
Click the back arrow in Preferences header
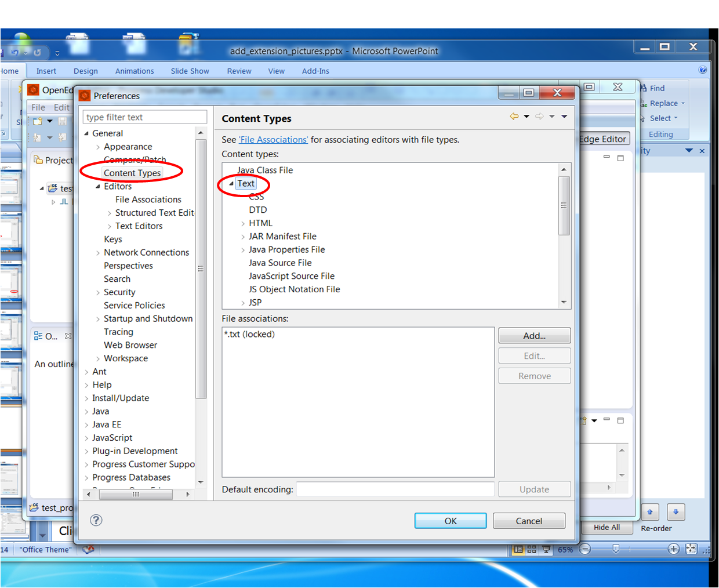514,117
